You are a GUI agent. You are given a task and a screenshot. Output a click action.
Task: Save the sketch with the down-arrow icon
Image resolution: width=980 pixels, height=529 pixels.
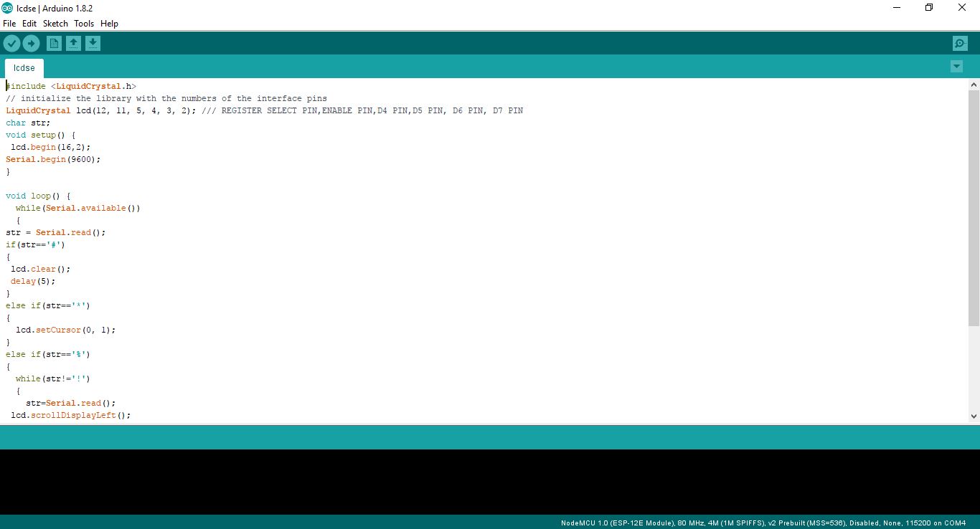click(x=93, y=44)
